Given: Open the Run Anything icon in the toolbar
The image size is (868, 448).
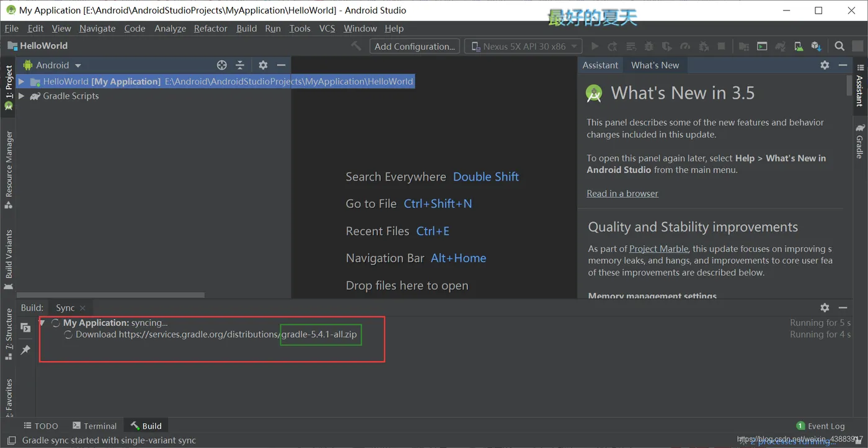Looking at the screenshot, I should click(762, 46).
